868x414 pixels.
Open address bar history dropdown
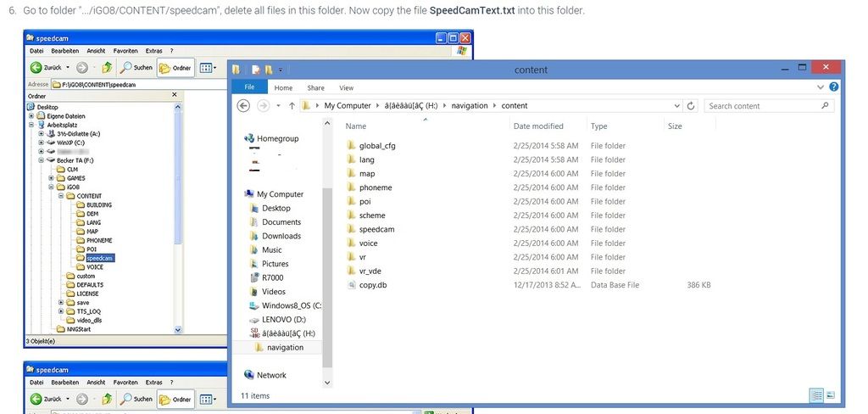(x=676, y=106)
